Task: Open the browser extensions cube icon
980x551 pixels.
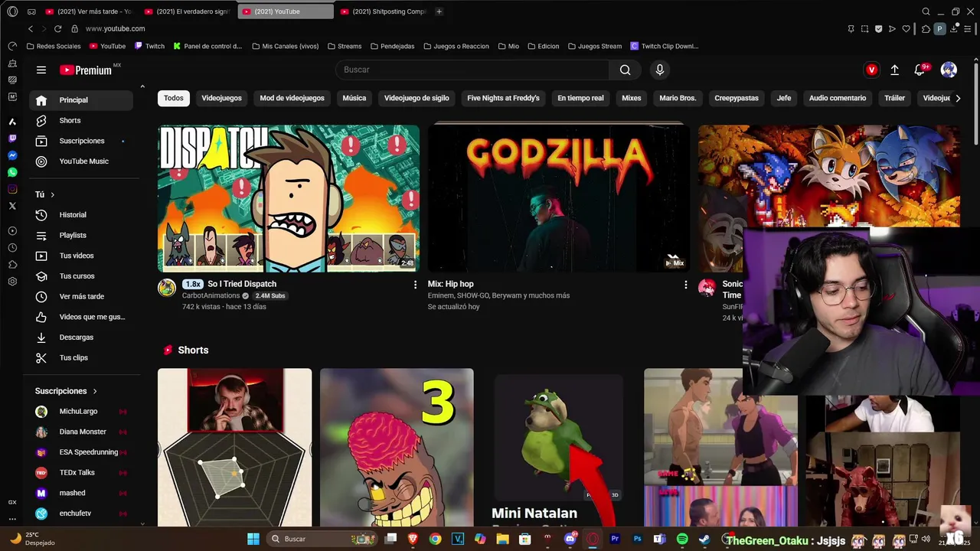Action: coord(926,29)
